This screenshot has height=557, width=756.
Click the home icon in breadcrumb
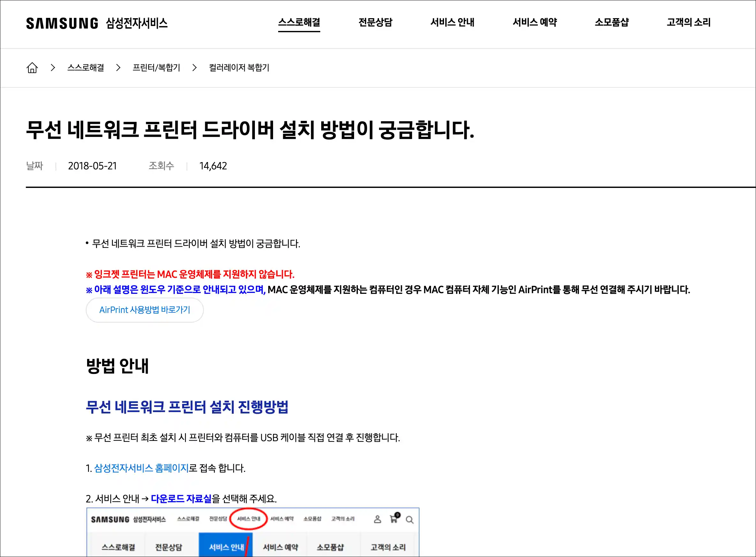click(x=32, y=68)
